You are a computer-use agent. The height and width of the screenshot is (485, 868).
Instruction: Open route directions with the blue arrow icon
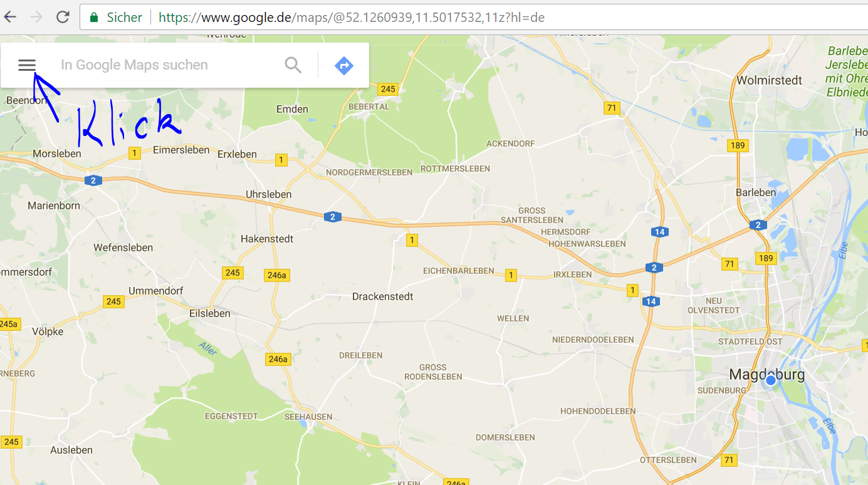pos(344,65)
